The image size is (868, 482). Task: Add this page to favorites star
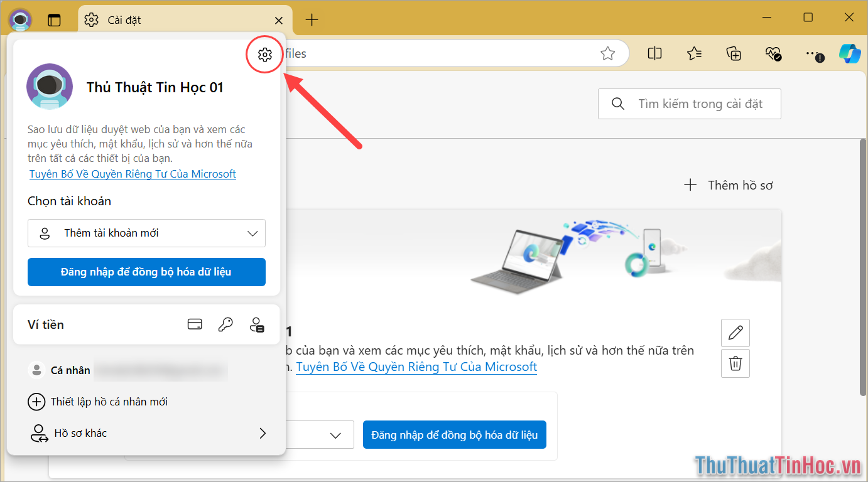(607, 54)
